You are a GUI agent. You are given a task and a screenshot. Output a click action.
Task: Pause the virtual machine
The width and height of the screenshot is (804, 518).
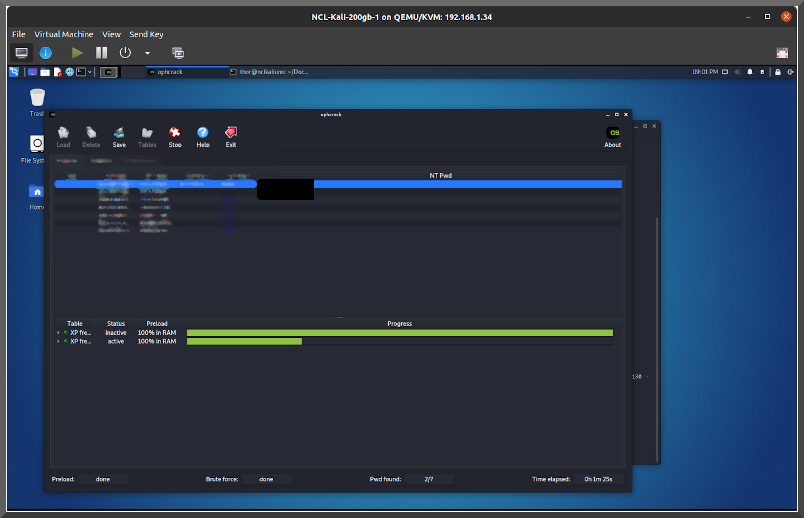tap(102, 52)
